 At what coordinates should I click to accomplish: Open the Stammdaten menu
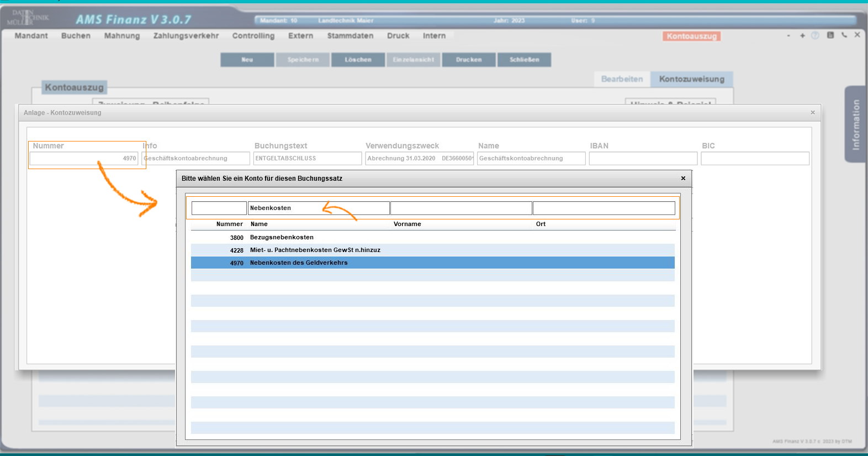point(350,35)
